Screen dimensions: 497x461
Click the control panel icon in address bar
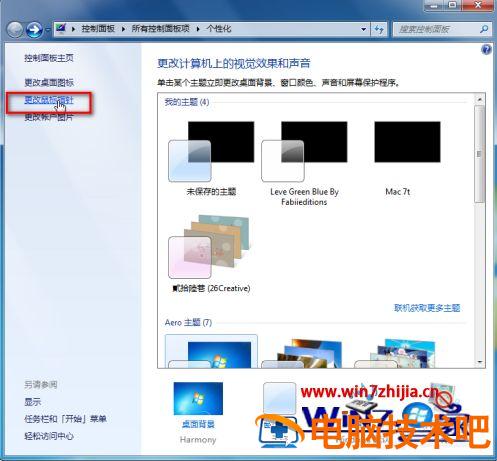tap(61, 29)
